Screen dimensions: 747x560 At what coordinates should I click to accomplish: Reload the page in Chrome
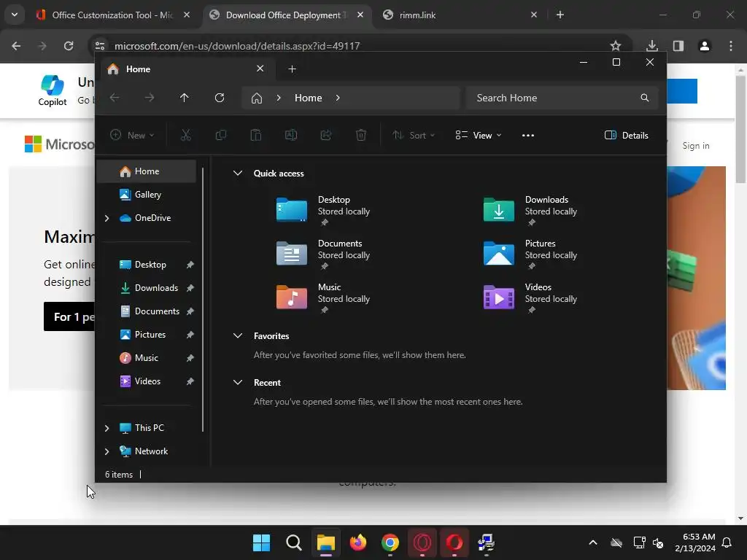click(x=69, y=46)
